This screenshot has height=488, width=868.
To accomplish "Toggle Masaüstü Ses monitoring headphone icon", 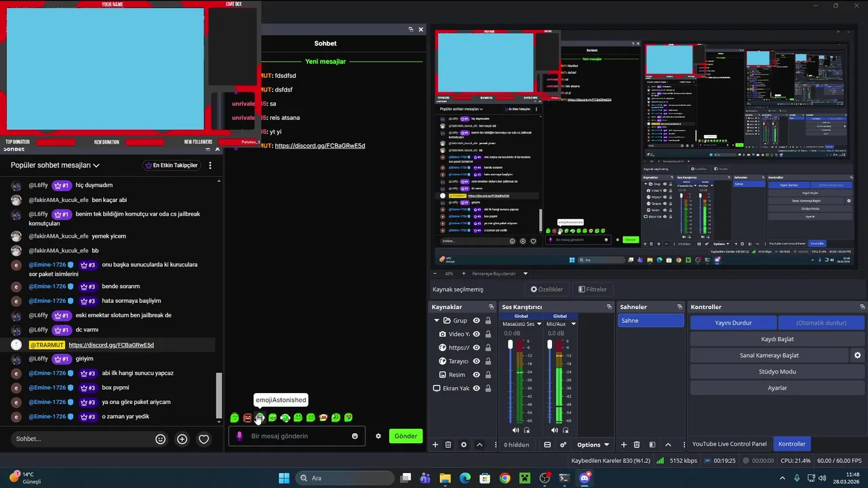I will coord(527,430).
